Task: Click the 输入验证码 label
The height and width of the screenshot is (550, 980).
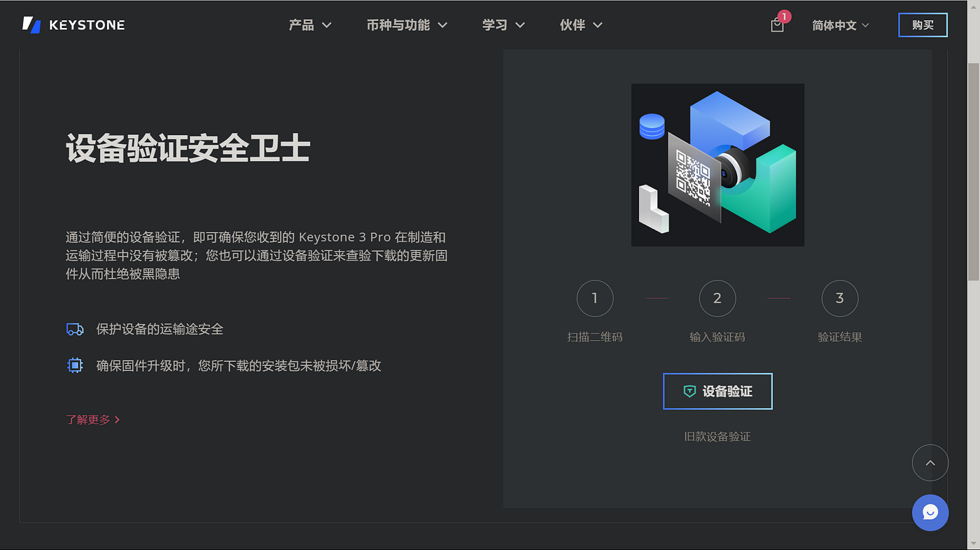Action: [x=717, y=337]
